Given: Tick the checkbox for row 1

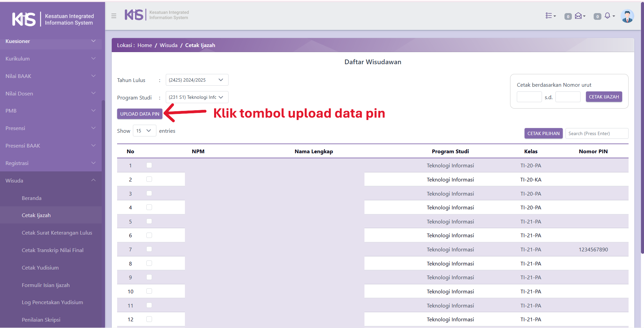Looking at the screenshot, I should (149, 165).
